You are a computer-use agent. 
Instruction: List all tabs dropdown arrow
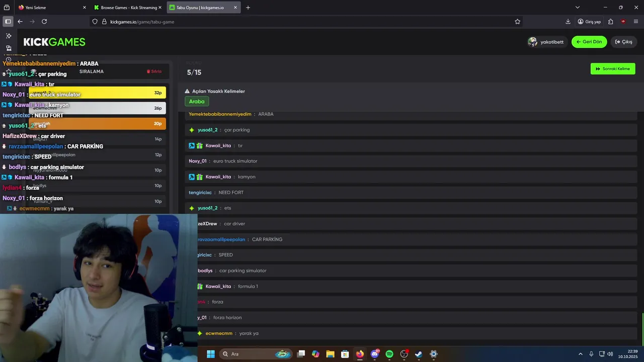[x=578, y=8]
